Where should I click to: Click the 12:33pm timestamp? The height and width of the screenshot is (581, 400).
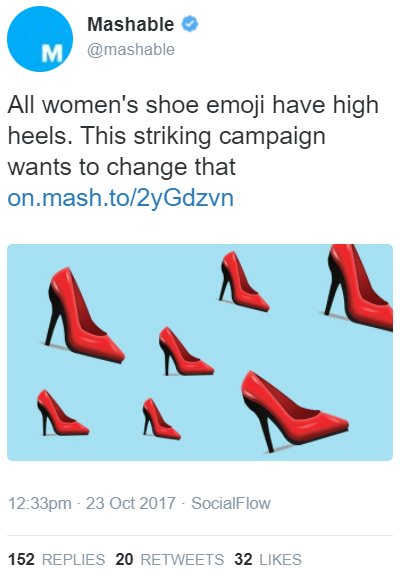tap(40, 503)
